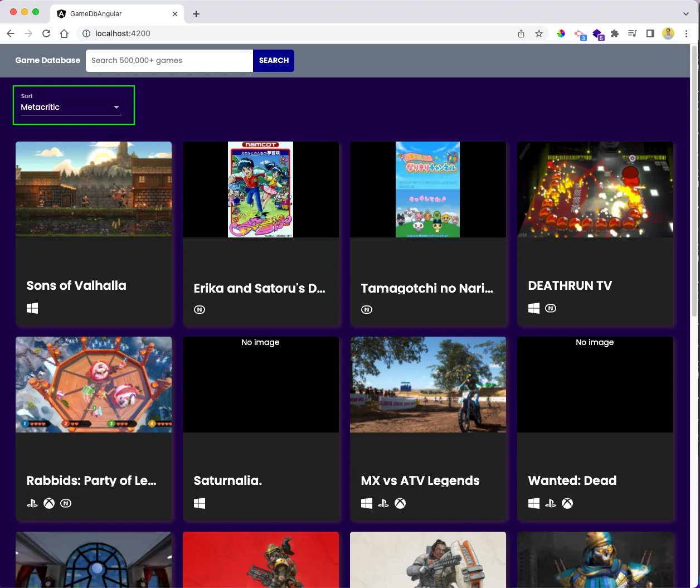Open the DEATHRUN TV screenshot thumbnail
The image size is (700, 588).
click(x=595, y=189)
